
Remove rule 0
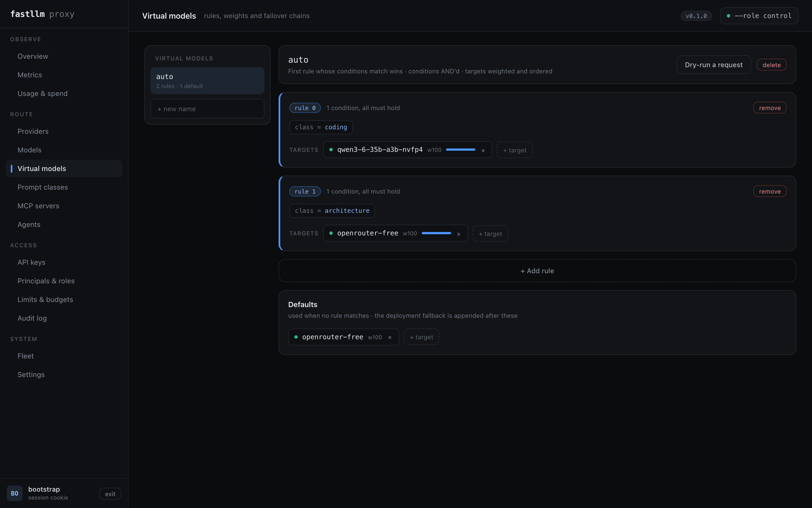770,108
